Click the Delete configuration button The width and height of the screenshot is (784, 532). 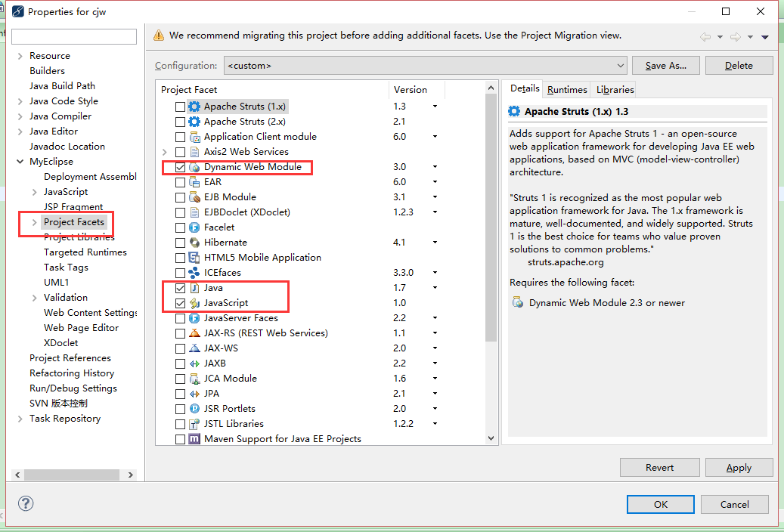coord(739,66)
